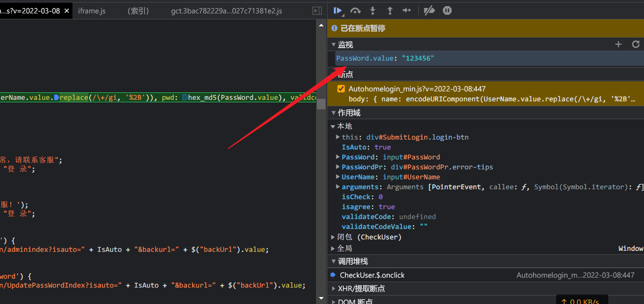Close the Autohomelogin file tab
The height and width of the screenshot is (304, 644).
pyautogui.click(x=66, y=10)
